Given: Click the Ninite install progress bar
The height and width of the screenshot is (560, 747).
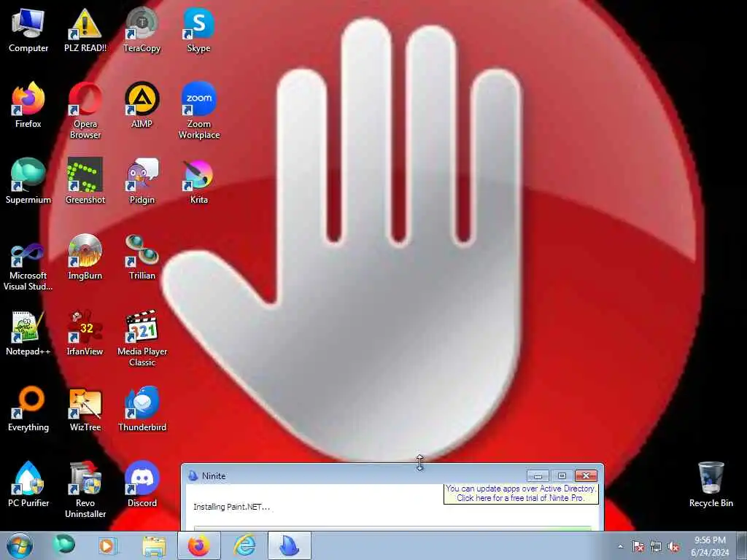Looking at the screenshot, I should pyautogui.click(x=392, y=528).
